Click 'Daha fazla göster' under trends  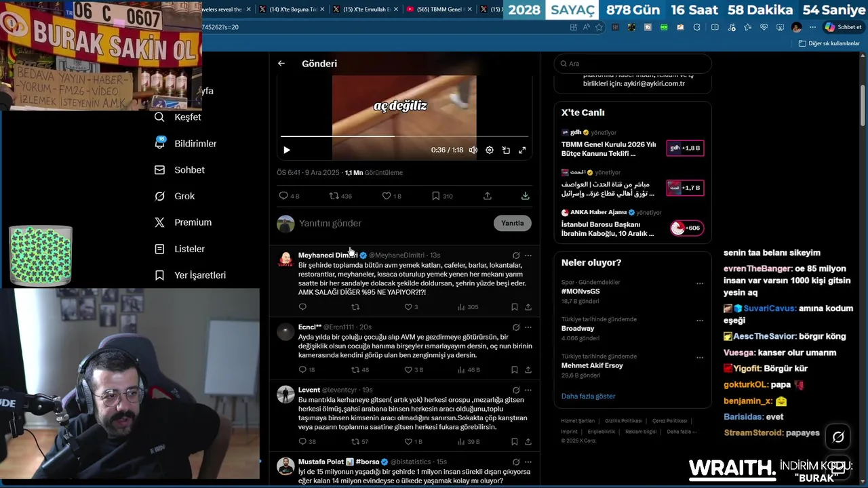tap(588, 396)
